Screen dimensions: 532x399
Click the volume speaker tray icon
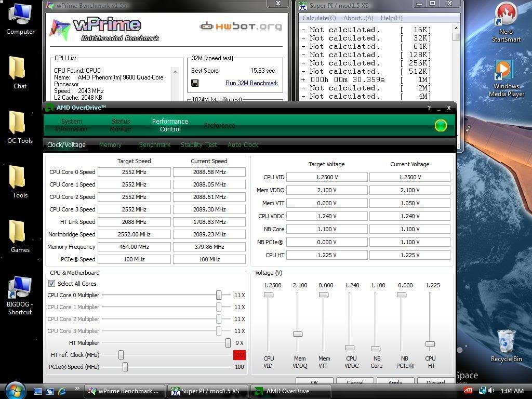[491, 391]
